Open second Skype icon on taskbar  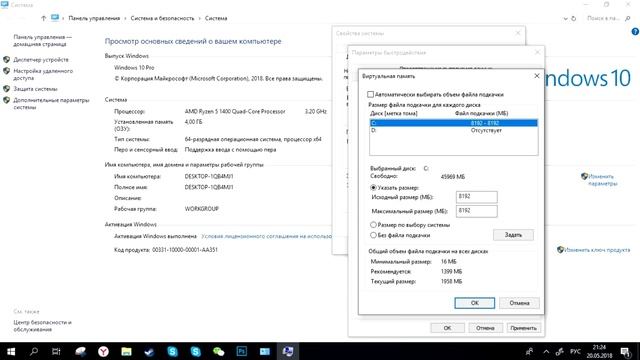click(x=196, y=351)
